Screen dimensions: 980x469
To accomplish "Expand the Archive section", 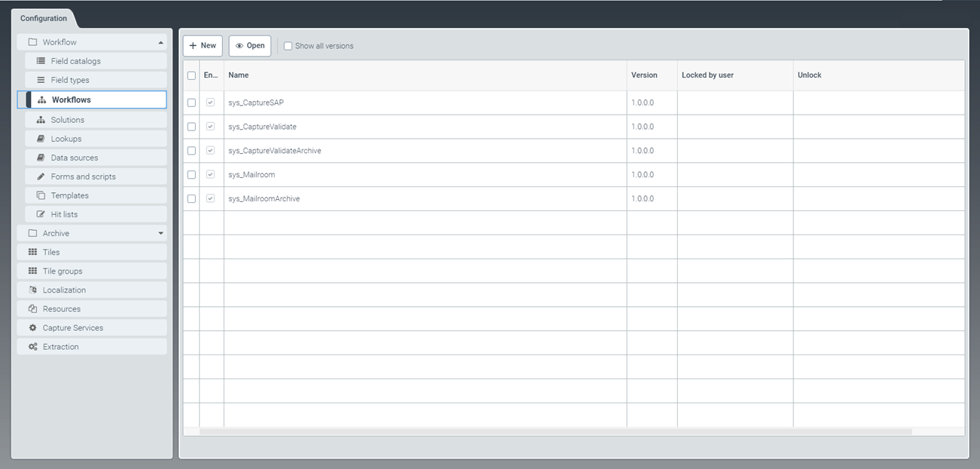I will pyautogui.click(x=160, y=233).
